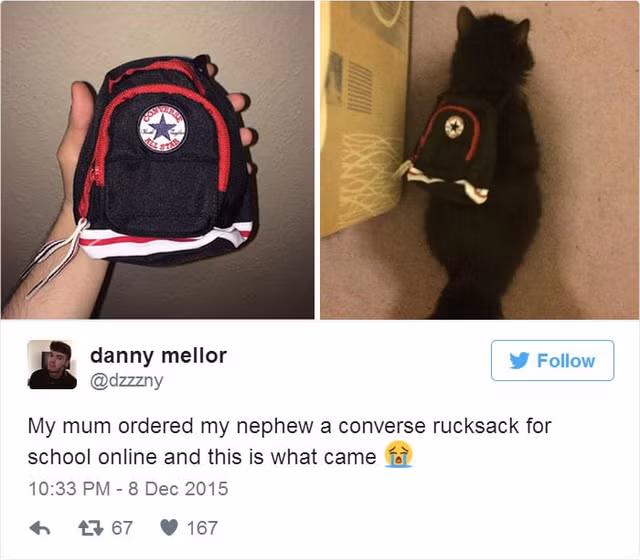Open the tweet timestamp 10:33 PM - 8 Dec 2015
Screen dimensions: 640x560
[x=128, y=489]
